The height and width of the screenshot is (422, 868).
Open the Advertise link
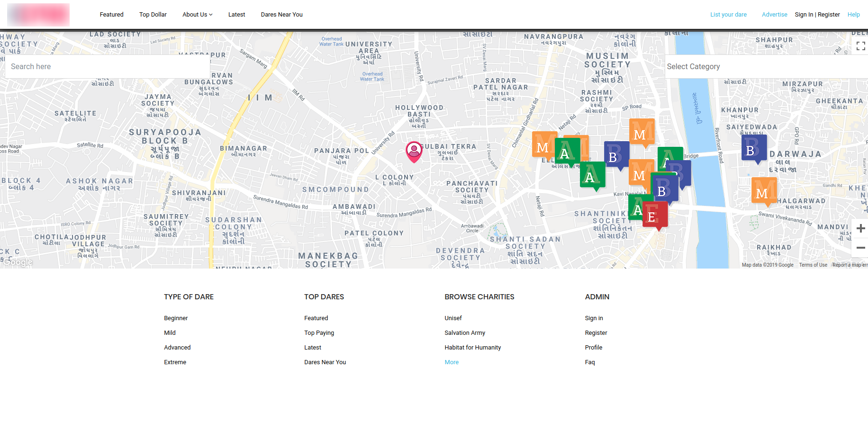point(774,15)
